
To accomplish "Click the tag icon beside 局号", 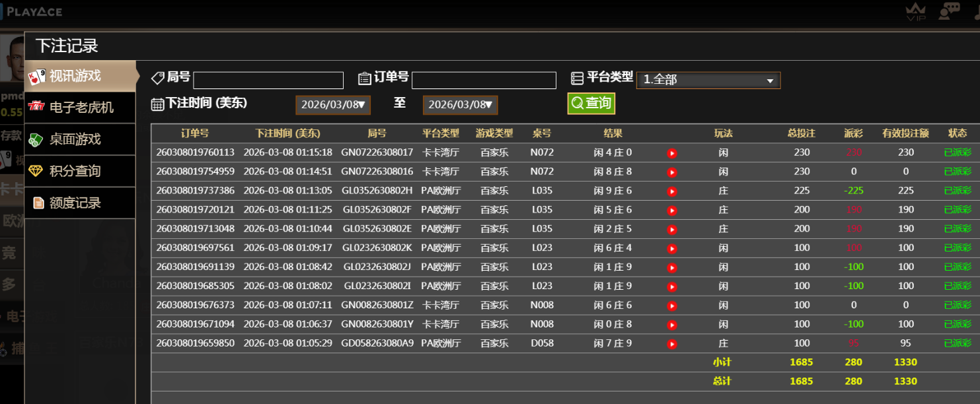I will [157, 77].
